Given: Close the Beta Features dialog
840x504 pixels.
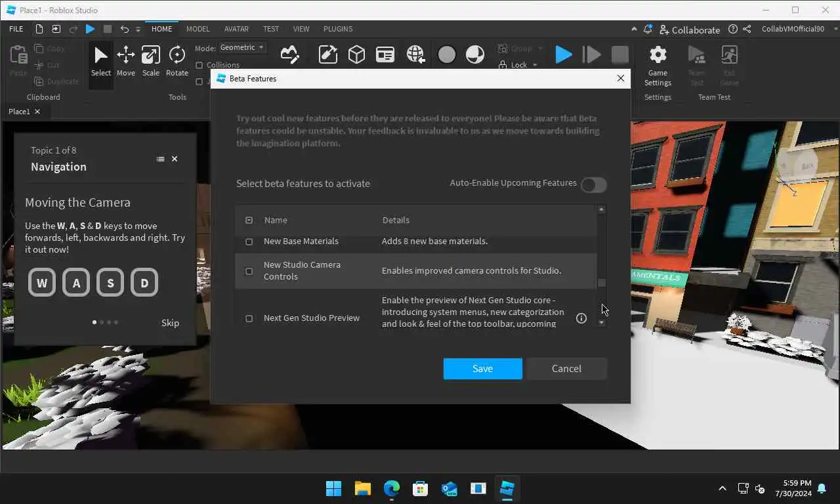Looking at the screenshot, I should click(621, 78).
